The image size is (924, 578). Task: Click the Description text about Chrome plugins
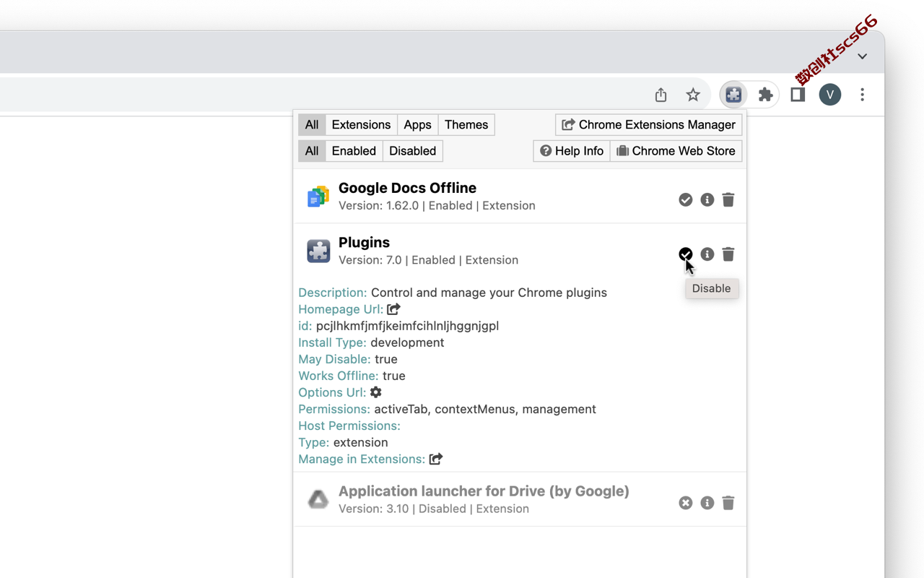click(489, 293)
